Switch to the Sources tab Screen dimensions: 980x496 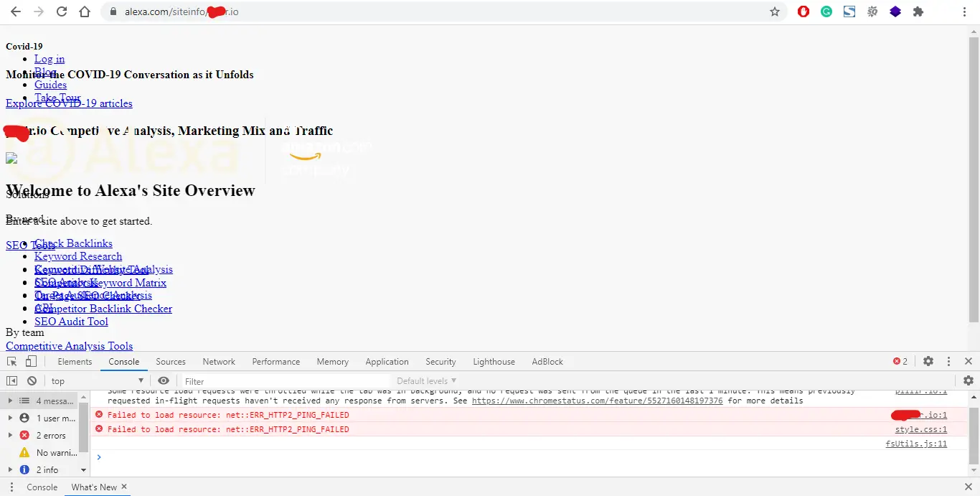coord(171,362)
